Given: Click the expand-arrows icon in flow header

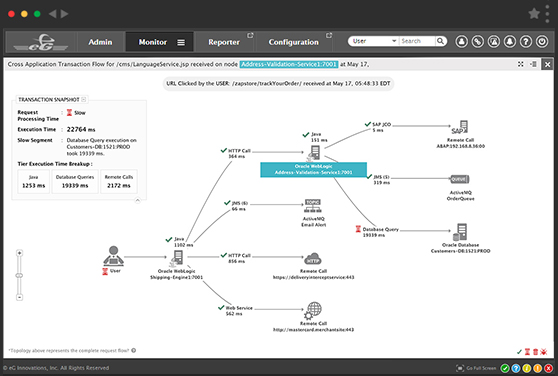Looking at the screenshot, I should tap(521, 64).
